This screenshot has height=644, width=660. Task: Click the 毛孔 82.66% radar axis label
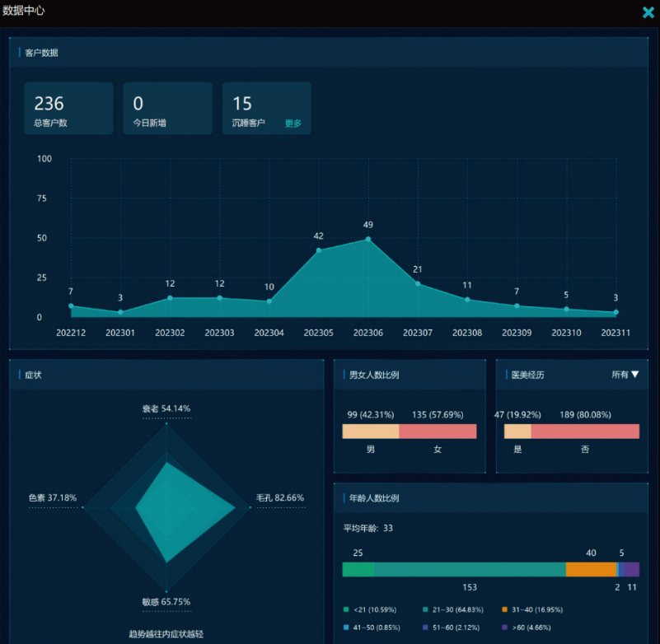(x=279, y=497)
